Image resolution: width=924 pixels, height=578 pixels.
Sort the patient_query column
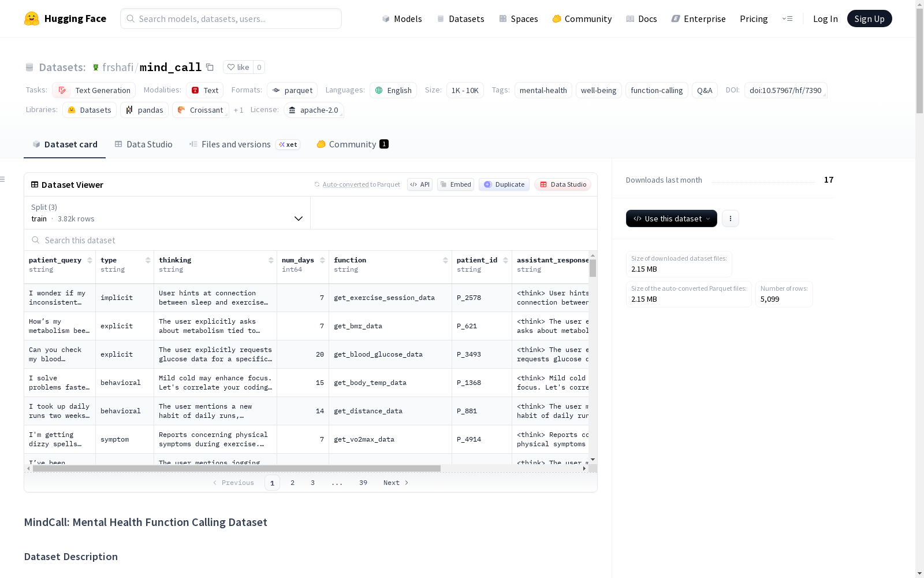(90, 260)
